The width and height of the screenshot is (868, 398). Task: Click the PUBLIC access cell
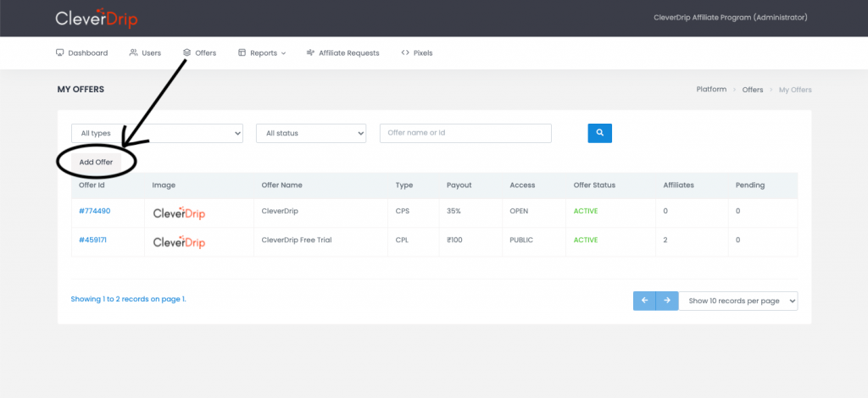521,240
